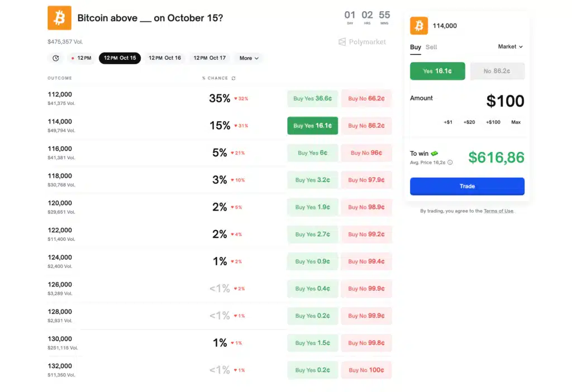Expand the More timeframes dropdown
This screenshot has width=572, height=392.
(248, 58)
